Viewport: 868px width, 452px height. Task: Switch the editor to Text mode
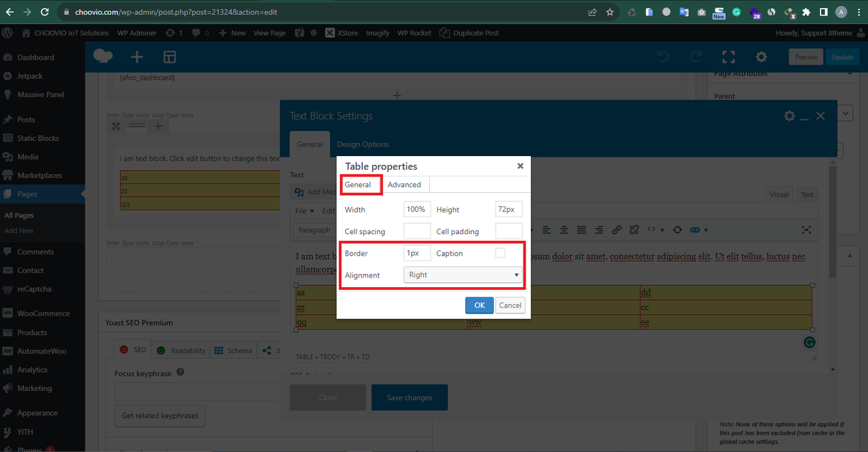point(807,195)
